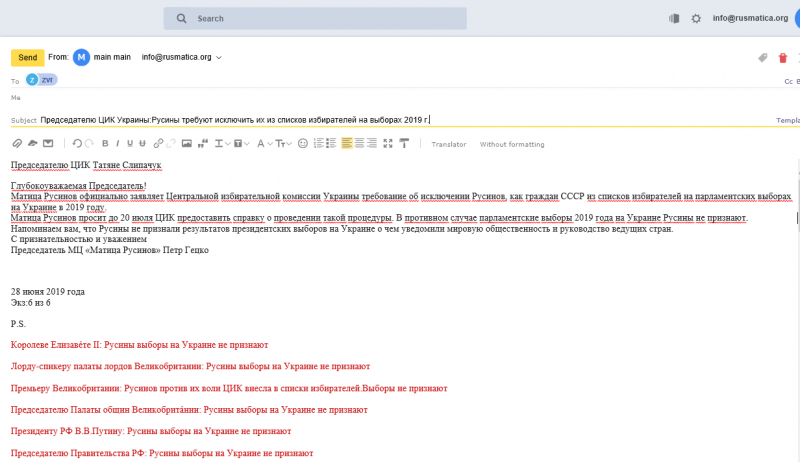Toggle strikethrough formatting
This screenshot has height=462, width=800.
tap(142, 144)
